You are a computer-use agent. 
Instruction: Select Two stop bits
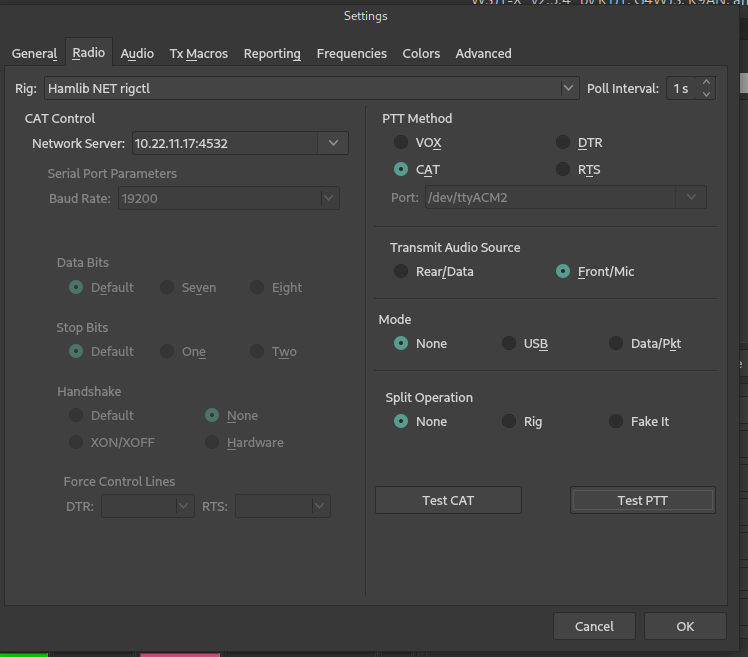click(273, 351)
